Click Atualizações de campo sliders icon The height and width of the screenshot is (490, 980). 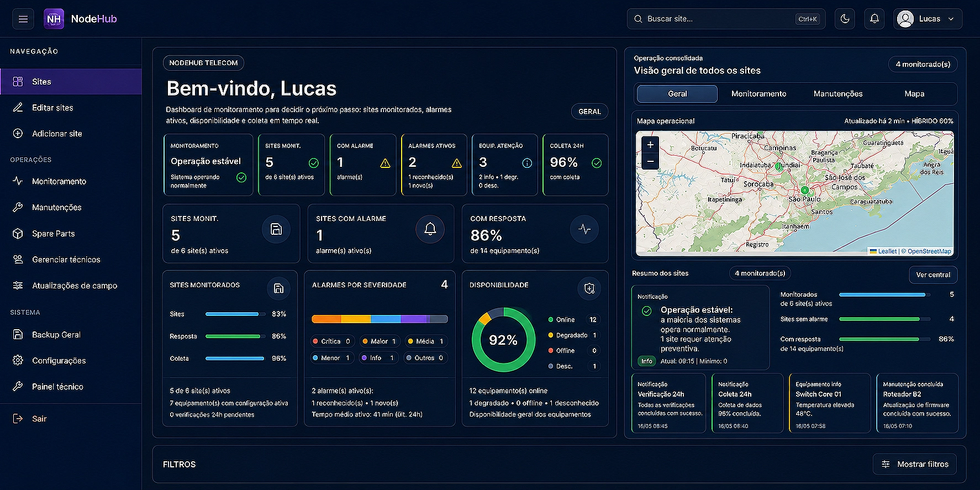click(18, 286)
